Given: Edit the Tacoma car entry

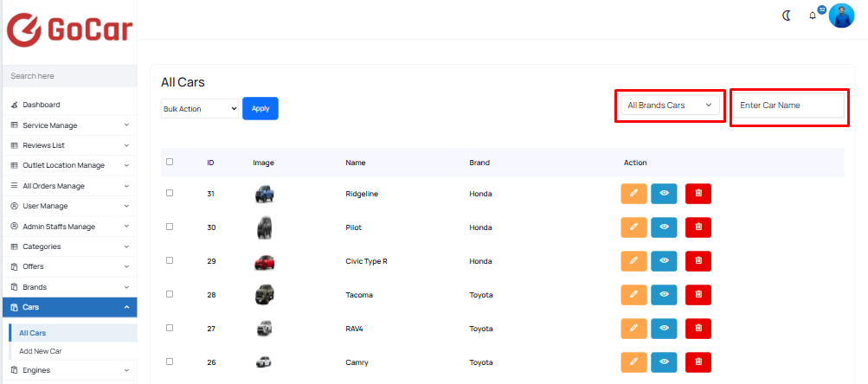Looking at the screenshot, I should (633, 295).
